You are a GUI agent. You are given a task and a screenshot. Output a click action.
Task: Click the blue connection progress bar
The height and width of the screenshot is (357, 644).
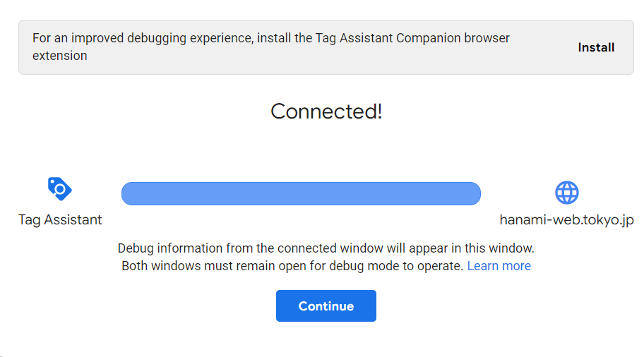click(x=301, y=193)
